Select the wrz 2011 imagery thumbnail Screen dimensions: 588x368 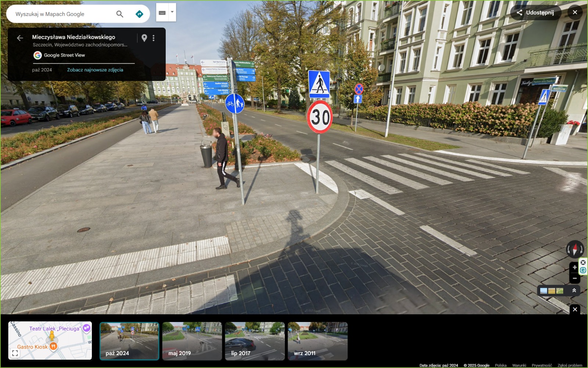318,341
